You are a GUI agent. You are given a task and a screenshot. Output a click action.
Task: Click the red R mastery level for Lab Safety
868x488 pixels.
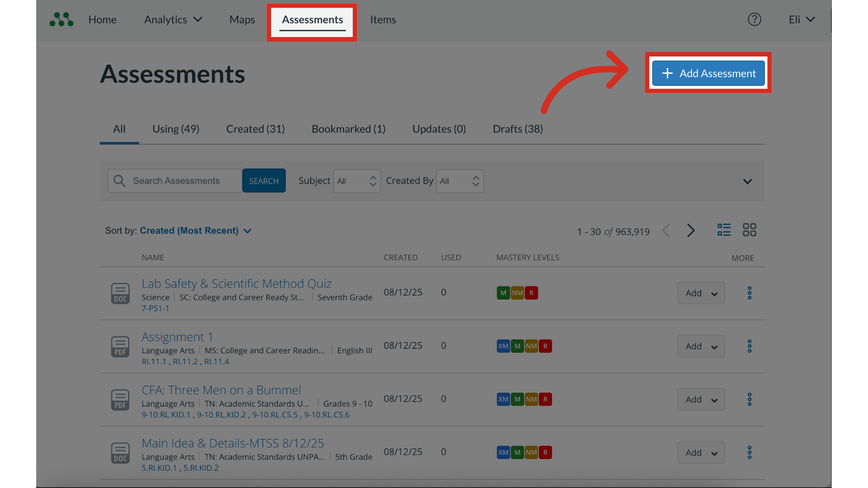click(531, 293)
